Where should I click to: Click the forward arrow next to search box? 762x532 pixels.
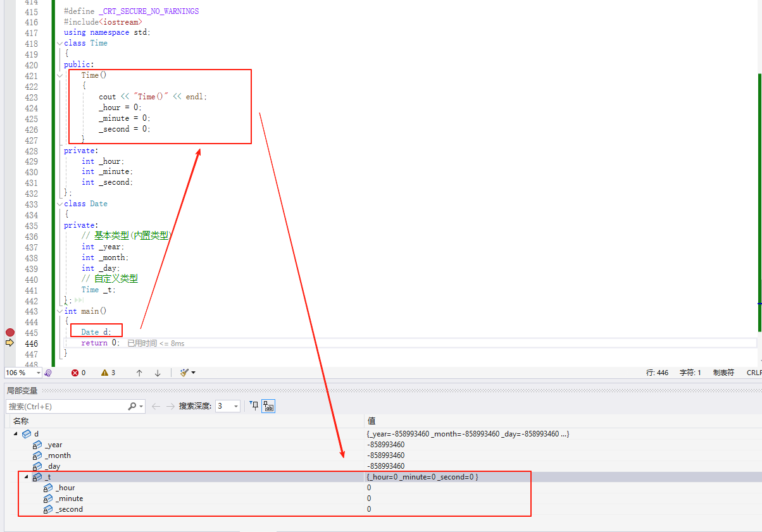point(170,406)
